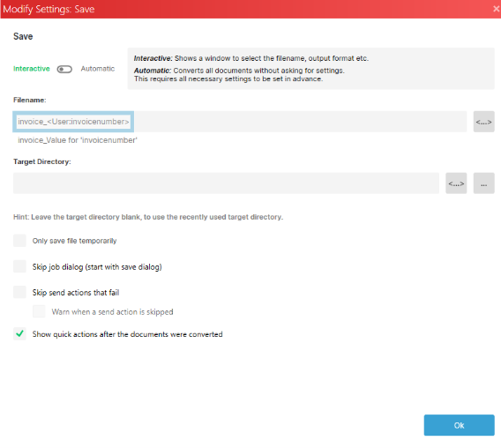Open token list beside Filename field
Screen dimensions: 501x448
click(x=483, y=122)
